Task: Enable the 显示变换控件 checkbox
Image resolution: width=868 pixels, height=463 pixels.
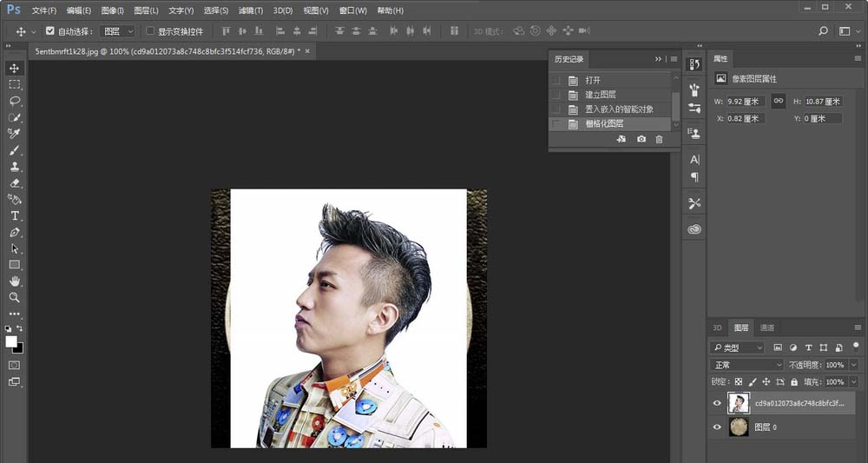Action: 150,31
